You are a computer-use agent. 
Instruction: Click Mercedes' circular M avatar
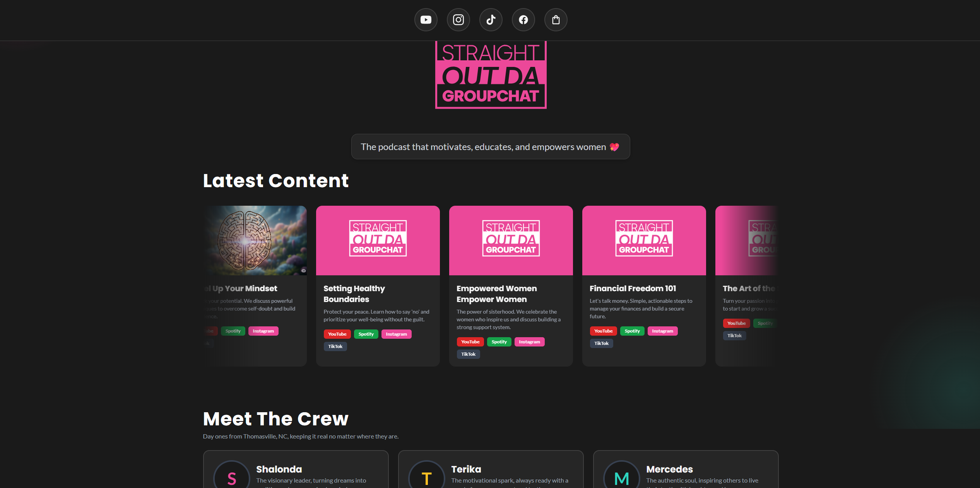coord(621,476)
